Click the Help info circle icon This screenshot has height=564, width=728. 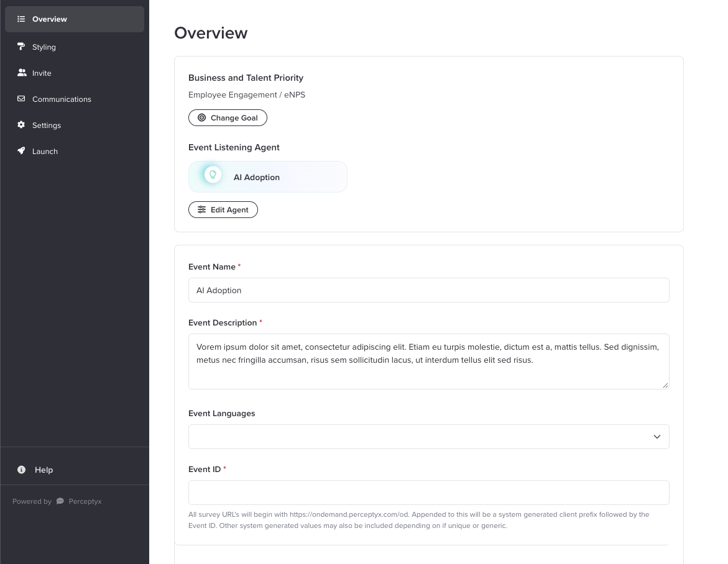tap(21, 470)
